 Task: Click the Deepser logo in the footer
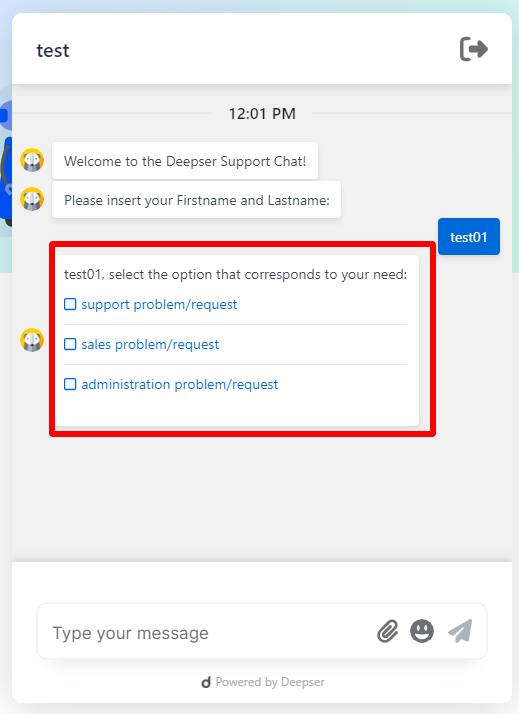click(x=206, y=682)
